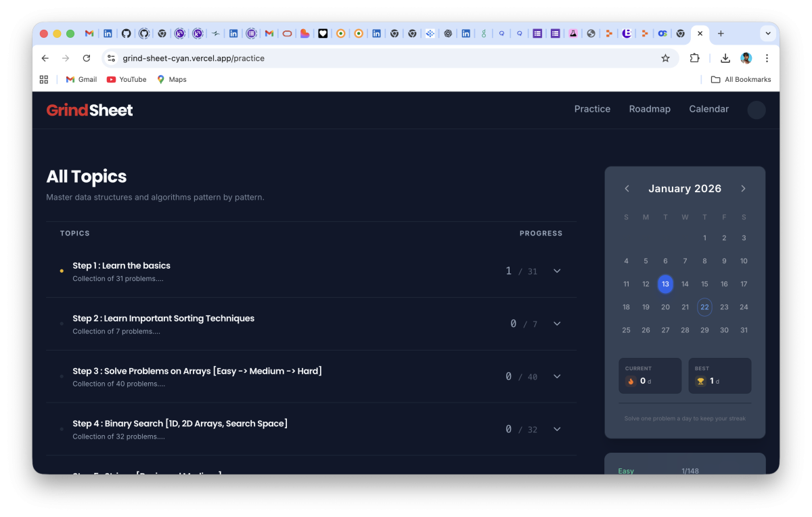
Task: Click the site information icon in address bar
Action: [x=112, y=58]
